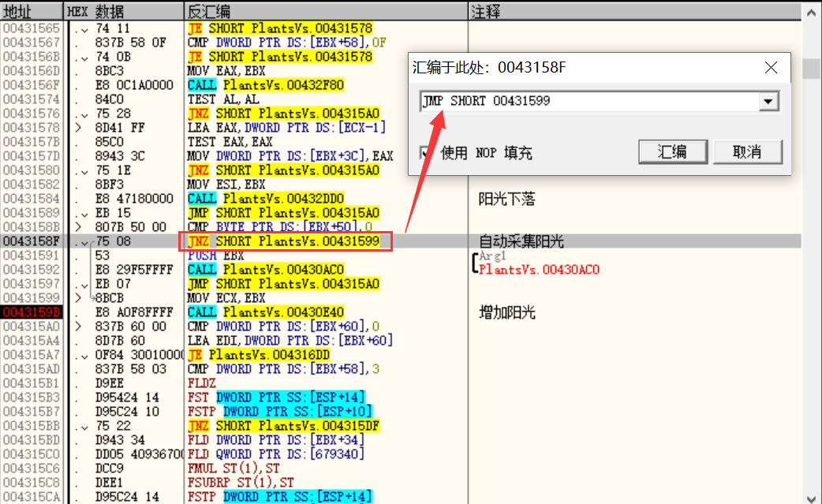Click the 汇编 button
822x504 pixels.
tap(673, 152)
